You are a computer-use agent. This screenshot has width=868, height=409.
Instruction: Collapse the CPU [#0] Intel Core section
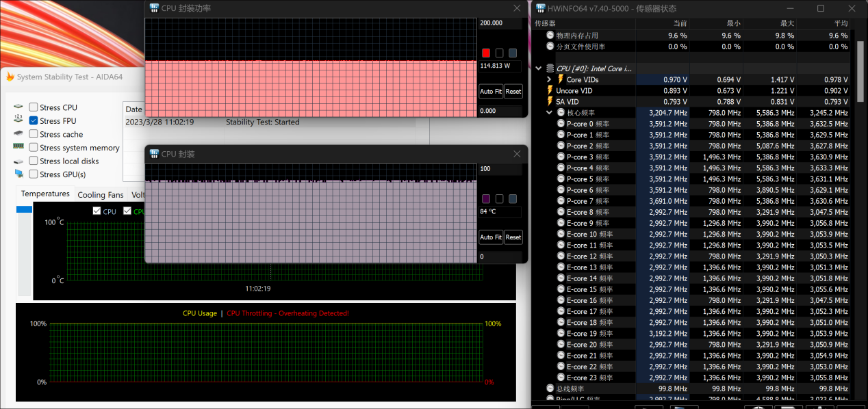point(539,68)
